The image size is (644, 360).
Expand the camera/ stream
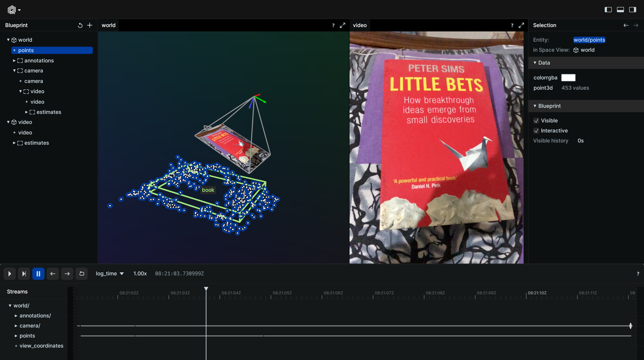tap(16, 326)
